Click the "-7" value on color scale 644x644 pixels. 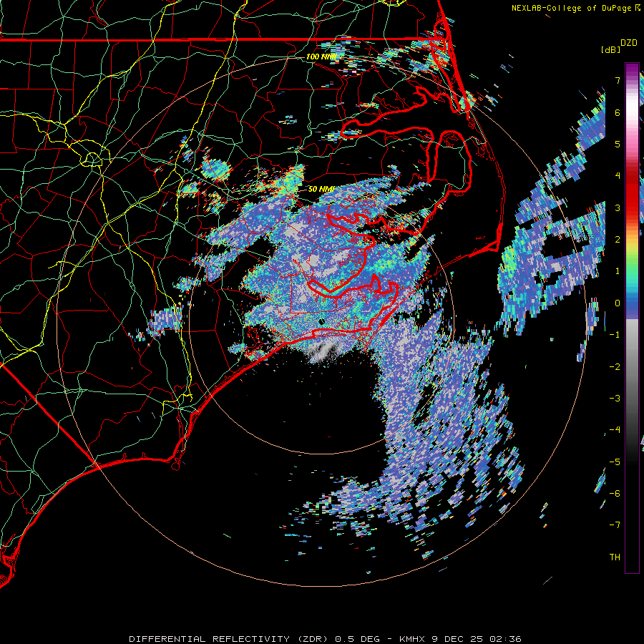(x=615, y=525)
